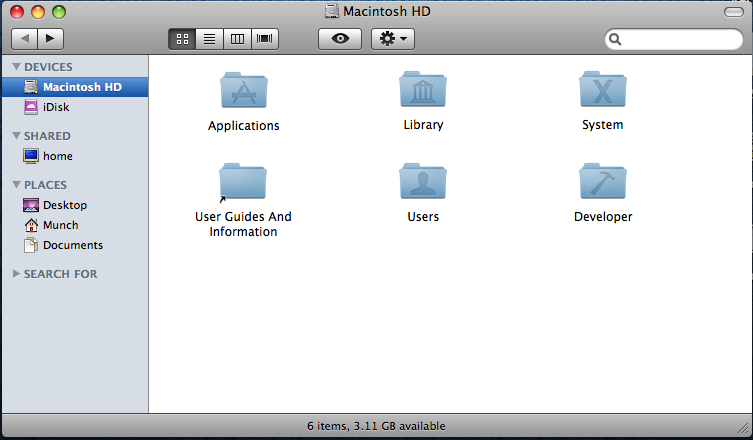Select iDisk in the sidebar
Image resolution: width=753 pixels, height=440 pixels.
tap(75, 107)
